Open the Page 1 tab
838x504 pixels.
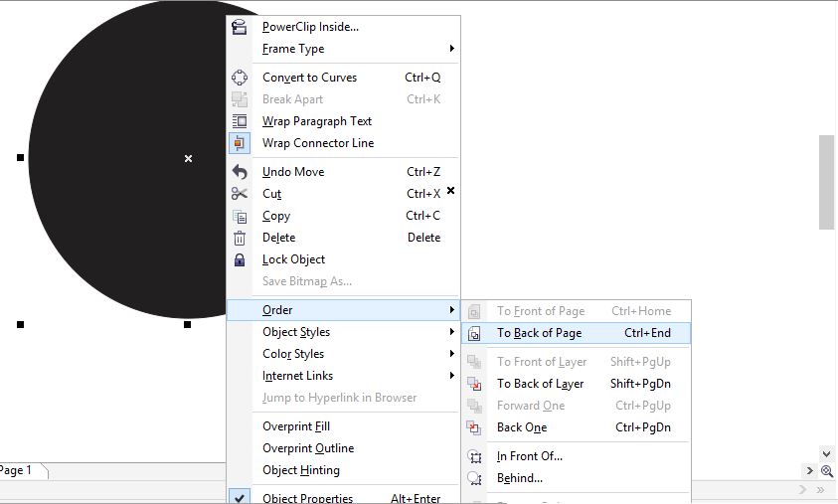coord(22,470)
